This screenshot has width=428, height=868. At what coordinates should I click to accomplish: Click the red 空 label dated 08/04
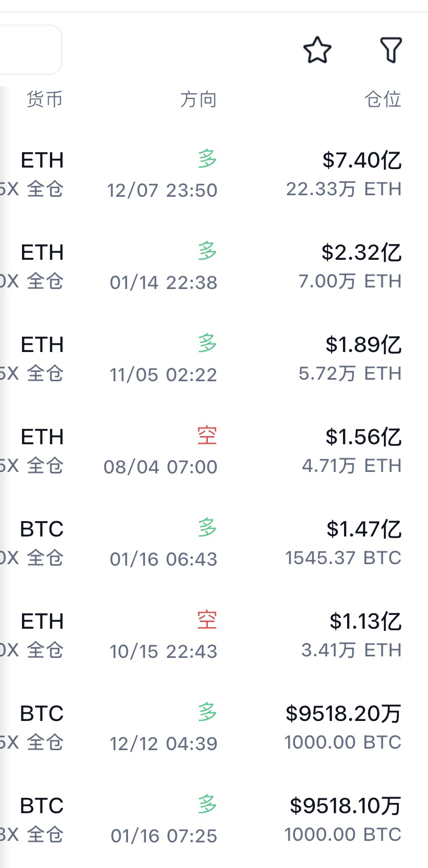[207, 436]
